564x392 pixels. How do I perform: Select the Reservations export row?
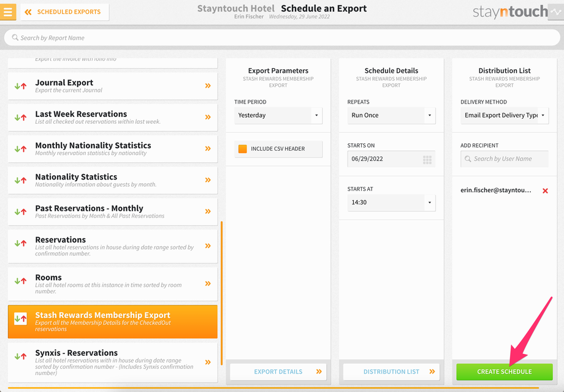113,246
